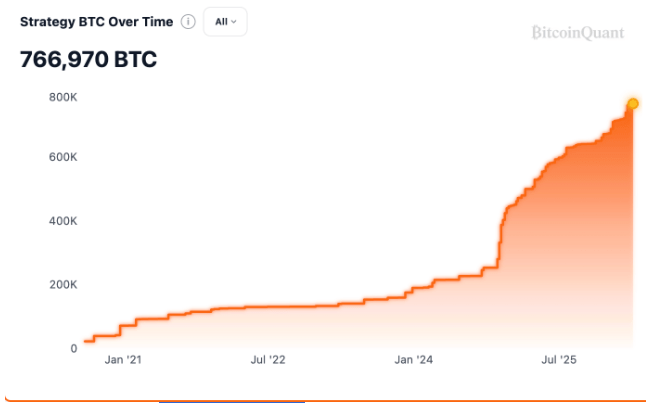Click the 200K y-axis label
The image size is (646, 403).
pyautogui.click(x=64, y=284)
